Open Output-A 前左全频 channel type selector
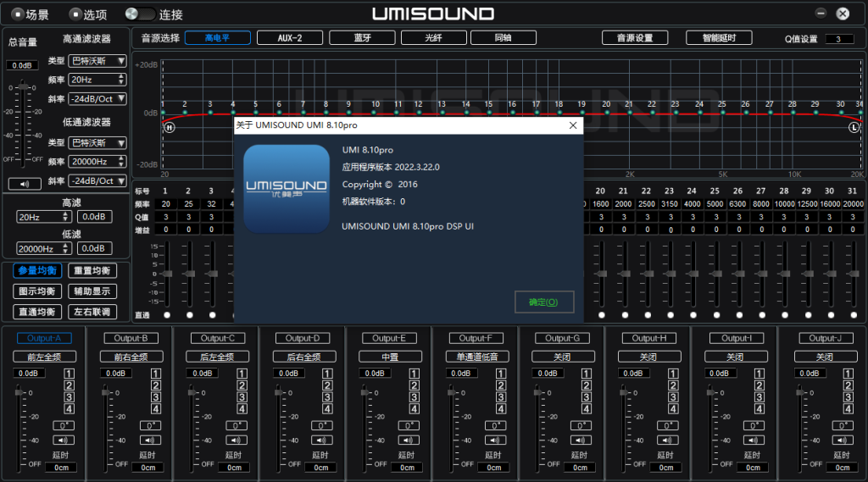868x482 pixels. pos(44,357)
